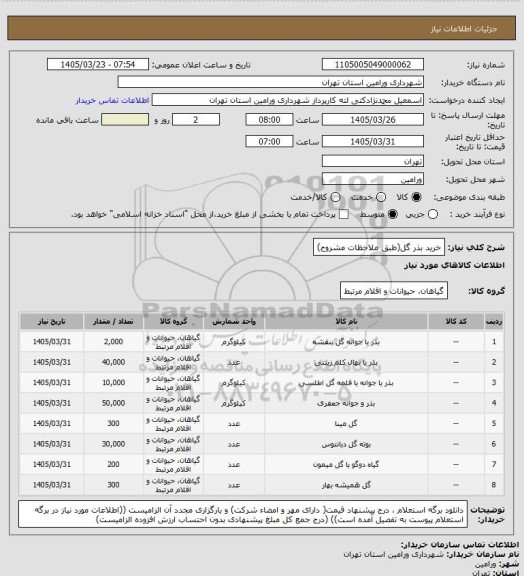This screenshot has height=576, width=524.
Task: Select item name گل مینا
Action: [x=346, y=424]
